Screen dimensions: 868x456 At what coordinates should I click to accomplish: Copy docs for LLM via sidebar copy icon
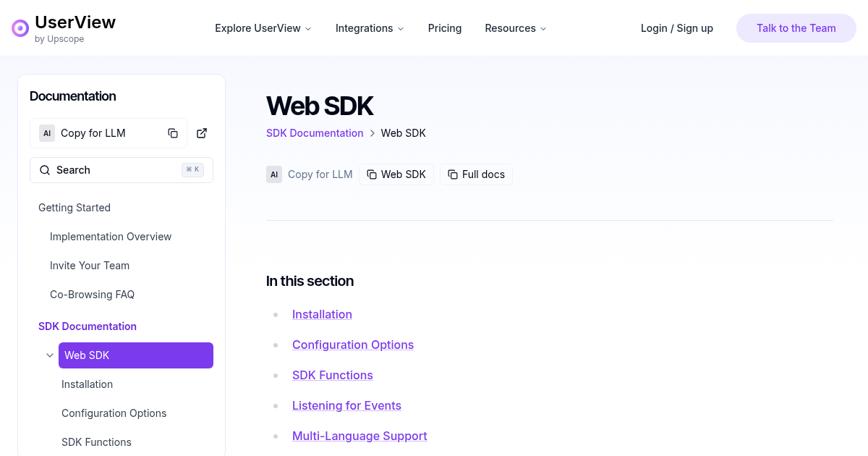pos(173,133)
